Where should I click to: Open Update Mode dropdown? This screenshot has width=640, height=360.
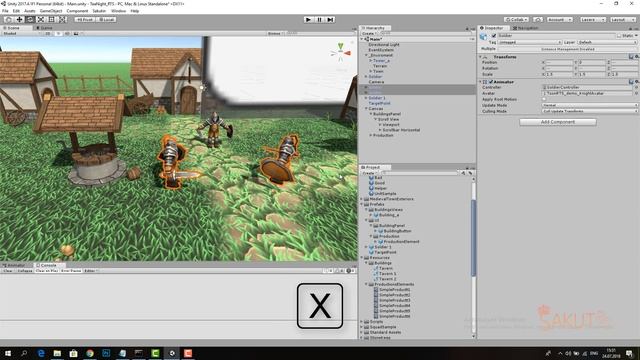(590, 105)
